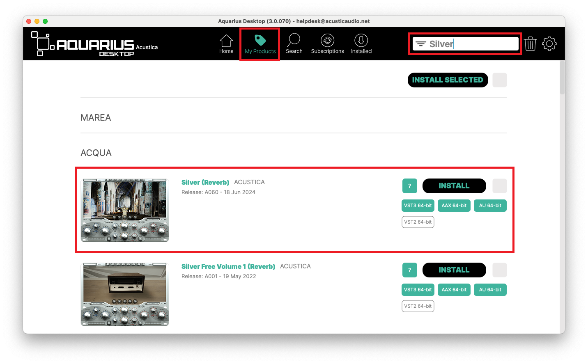Open the My Products tab
588x364 pixels.
click(x=260, y=44)
